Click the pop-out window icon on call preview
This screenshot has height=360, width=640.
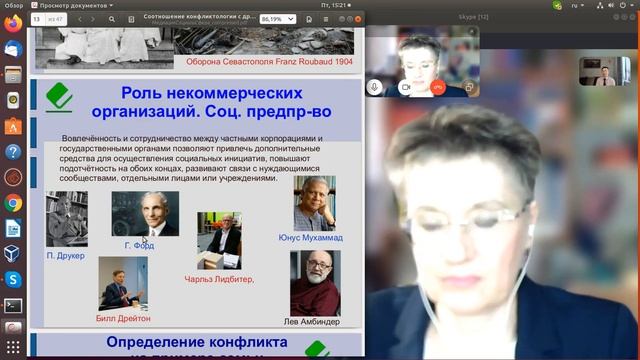click(469, 87)
